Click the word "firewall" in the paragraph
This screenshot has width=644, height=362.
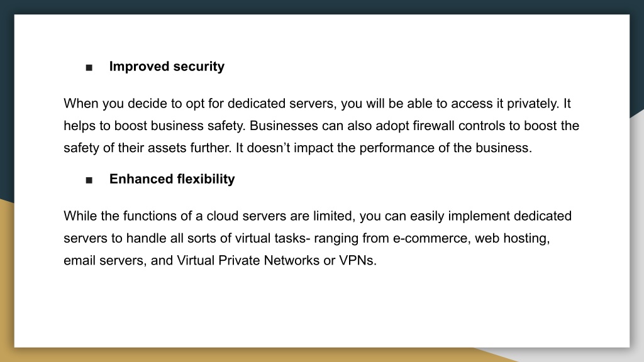click(434, 126)
